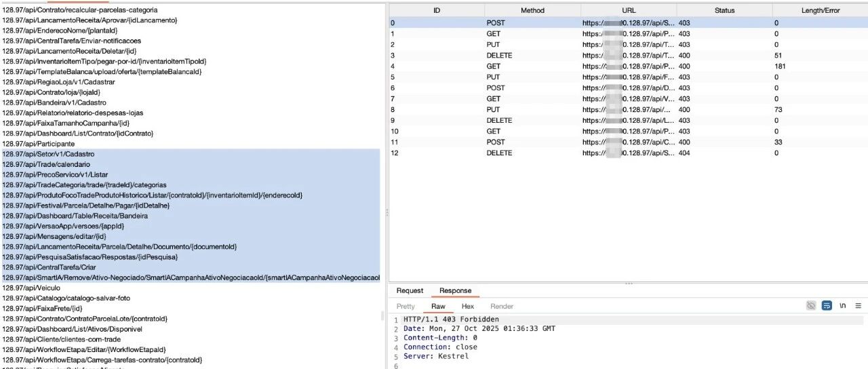Select the FaixaTamanhoCampanha/{id} endpoint

66,123
